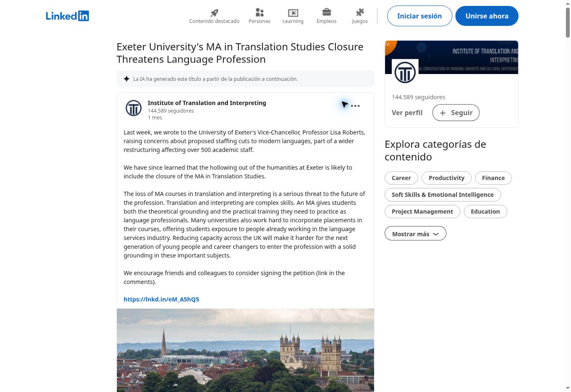Select the Career category chip

coord(401,178)
